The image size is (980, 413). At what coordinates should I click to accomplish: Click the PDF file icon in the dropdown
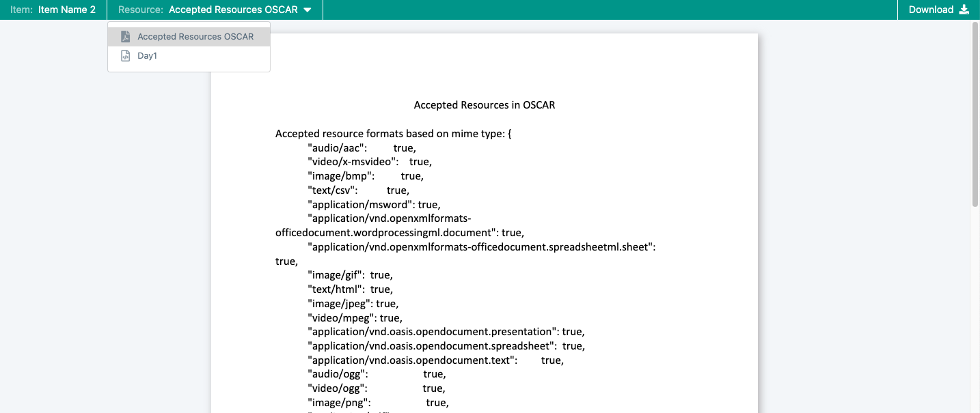(125, 37)
